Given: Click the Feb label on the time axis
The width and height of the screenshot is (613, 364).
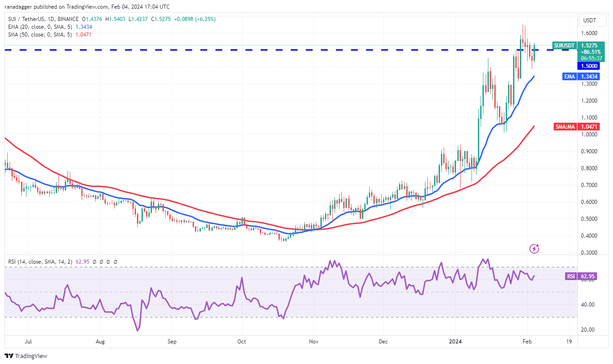Looking at the screenshot, I should 526,341.
